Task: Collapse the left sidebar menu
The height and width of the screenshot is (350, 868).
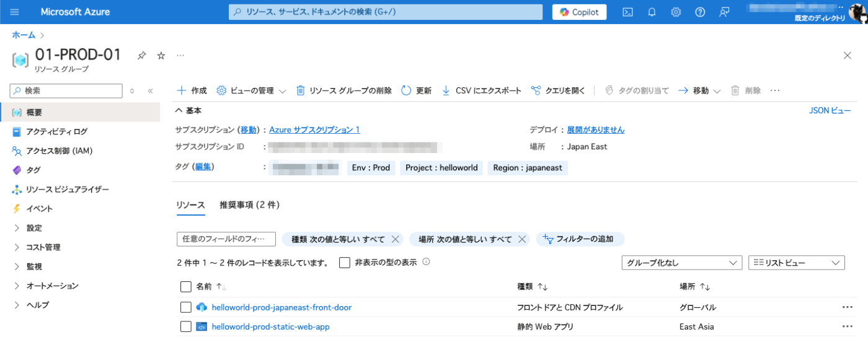Action: click(x=150, y=90)
